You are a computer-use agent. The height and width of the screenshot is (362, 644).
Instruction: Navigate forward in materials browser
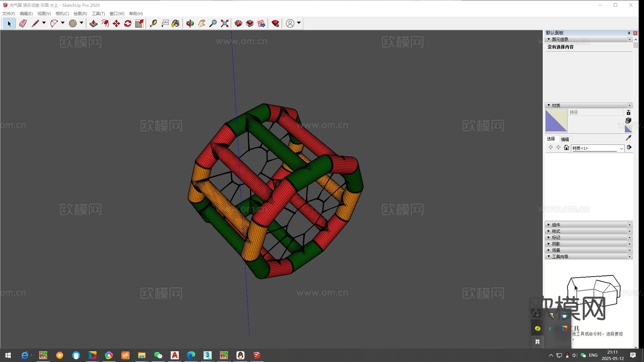click(558, 148)
